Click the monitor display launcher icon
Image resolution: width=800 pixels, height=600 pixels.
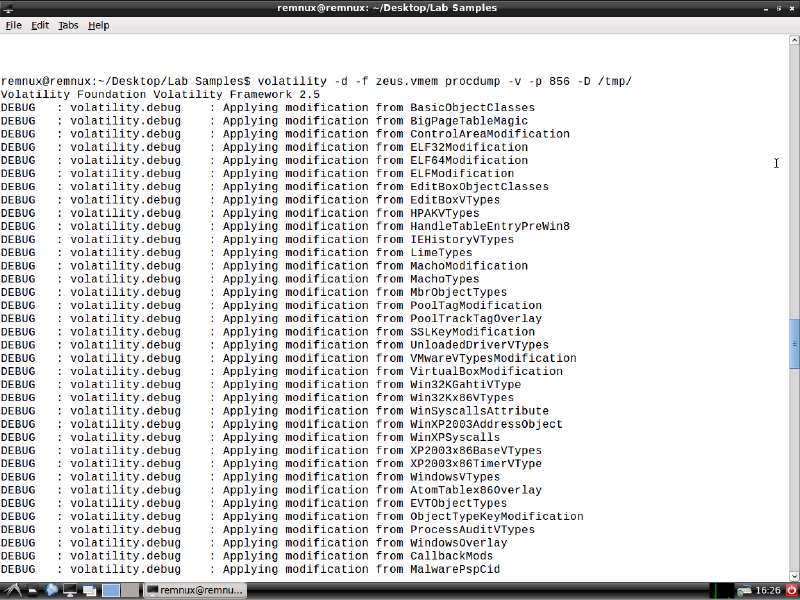point(70,590)
